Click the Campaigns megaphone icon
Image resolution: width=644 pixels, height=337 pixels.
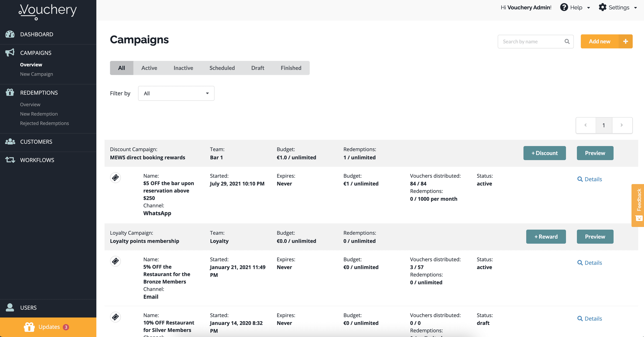[10, 52]
